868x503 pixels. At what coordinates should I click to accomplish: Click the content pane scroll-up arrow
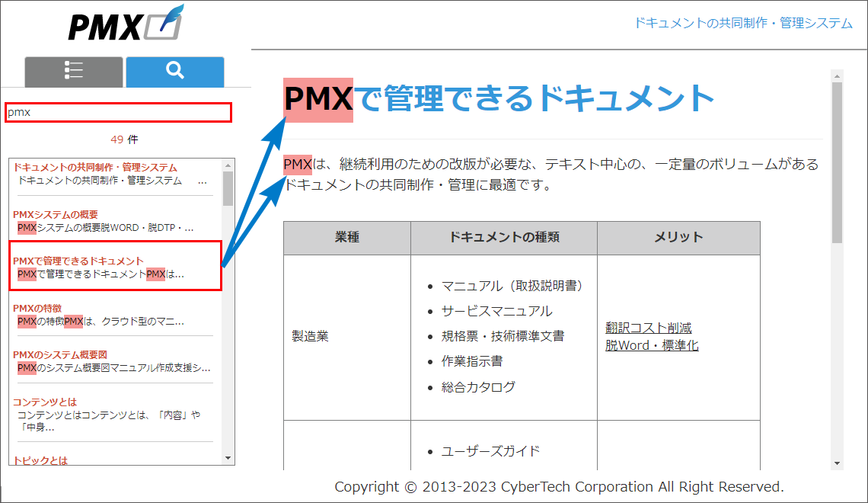pos(837,76)
